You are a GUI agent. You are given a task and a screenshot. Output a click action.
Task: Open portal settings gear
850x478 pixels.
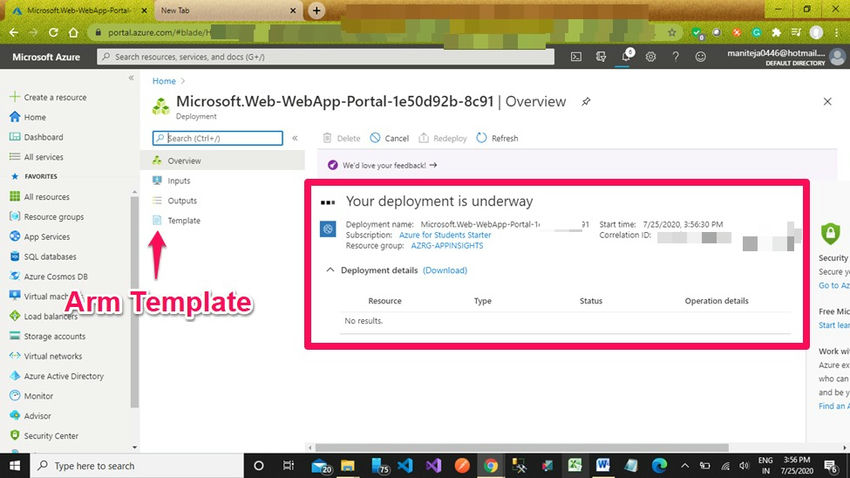coord(651,56)
